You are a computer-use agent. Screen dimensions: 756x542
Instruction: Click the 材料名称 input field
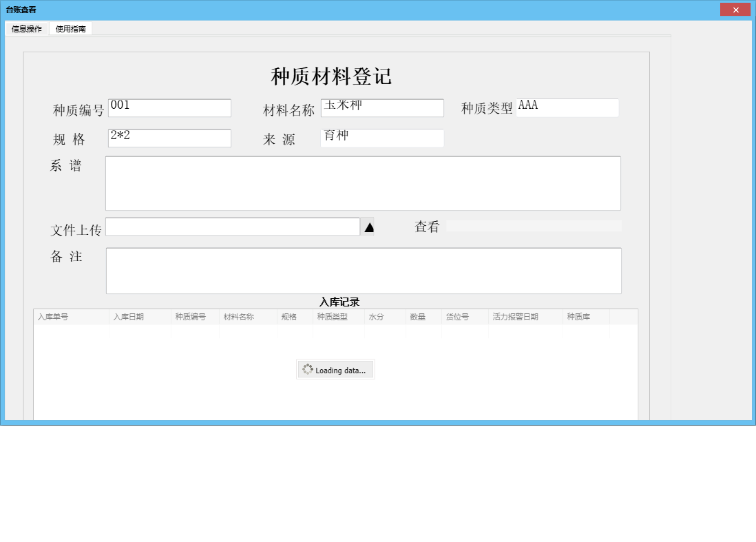pos(382,108)
